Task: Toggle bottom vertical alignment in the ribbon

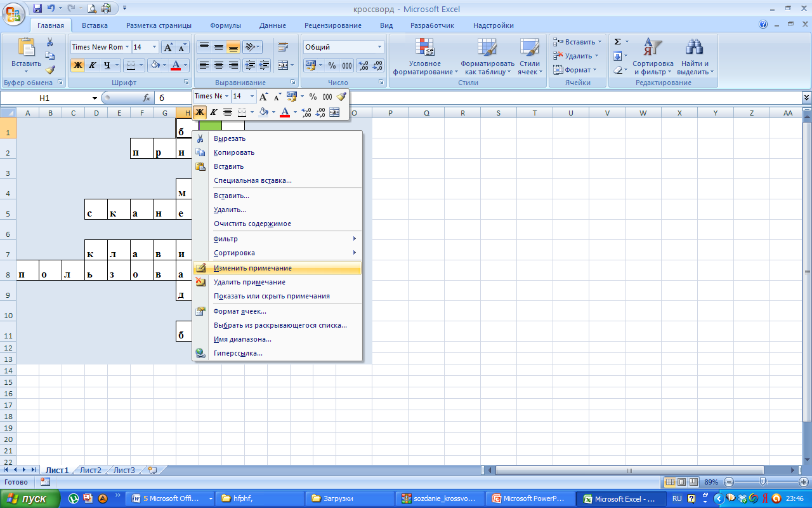Action: click(x=233, y=47)
